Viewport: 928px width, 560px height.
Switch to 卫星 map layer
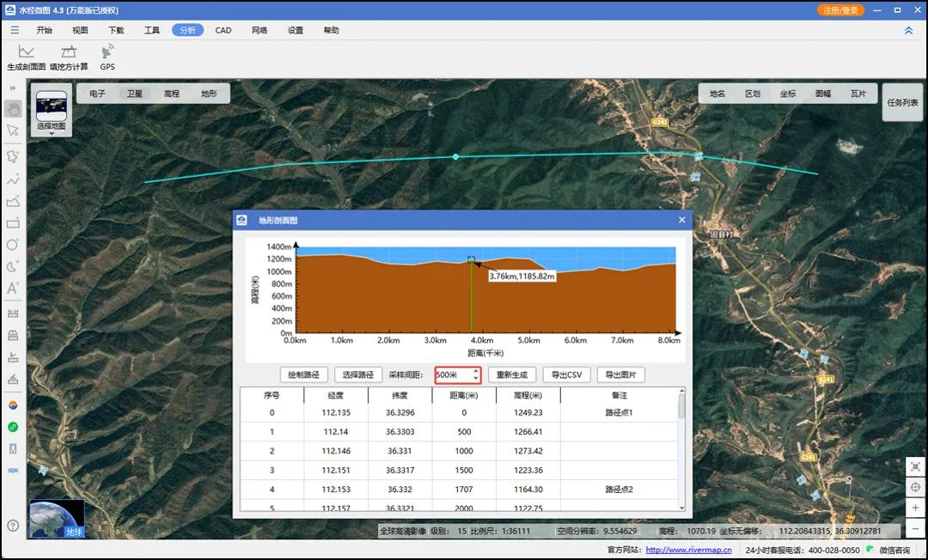coord(134,94)
